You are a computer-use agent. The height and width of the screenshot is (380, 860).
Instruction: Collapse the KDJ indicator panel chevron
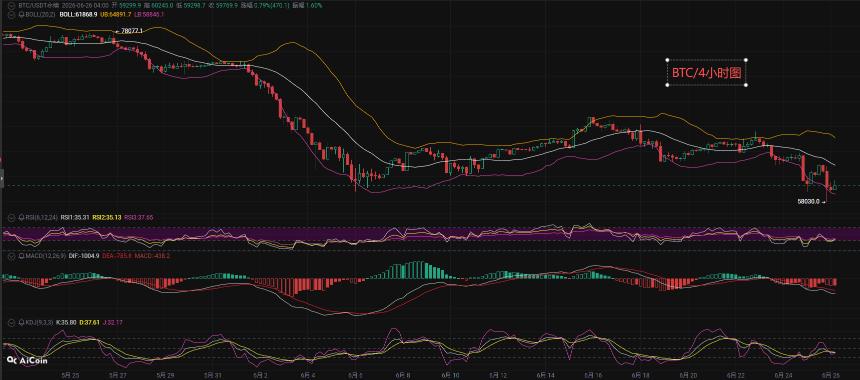pyautogui.click(x=11, y=322)
